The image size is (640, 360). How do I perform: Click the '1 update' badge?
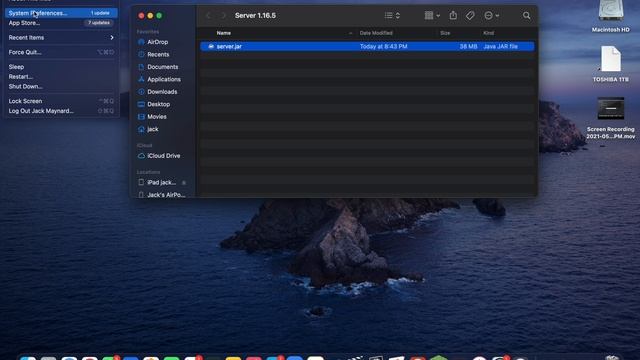pos(100,13)
